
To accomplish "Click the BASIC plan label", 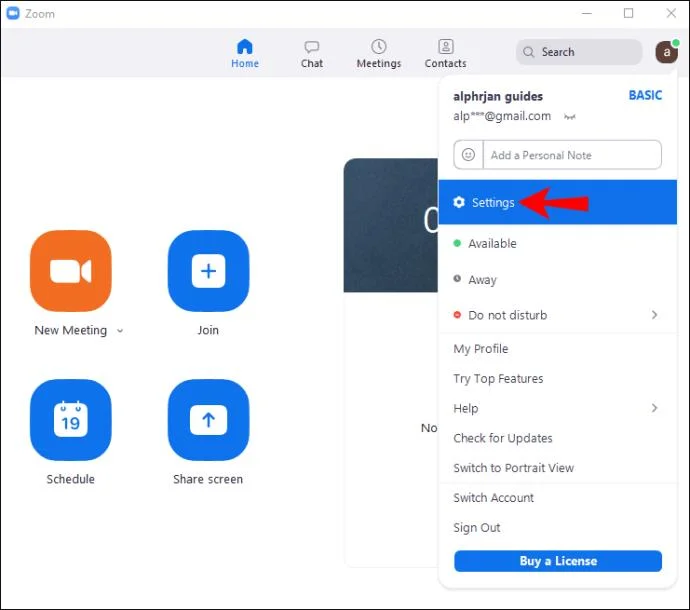I will click(x=645, y=96).
